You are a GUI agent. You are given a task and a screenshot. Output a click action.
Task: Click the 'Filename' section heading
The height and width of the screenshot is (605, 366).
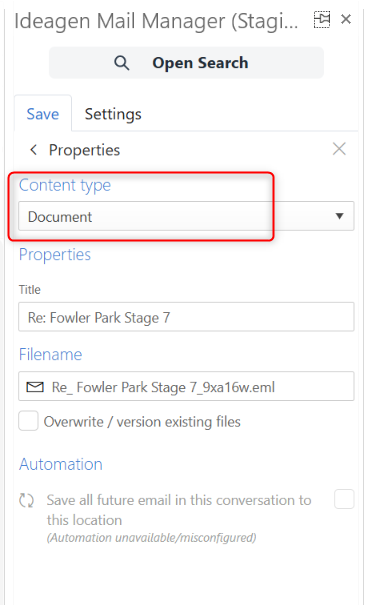(x=51, y=354)
